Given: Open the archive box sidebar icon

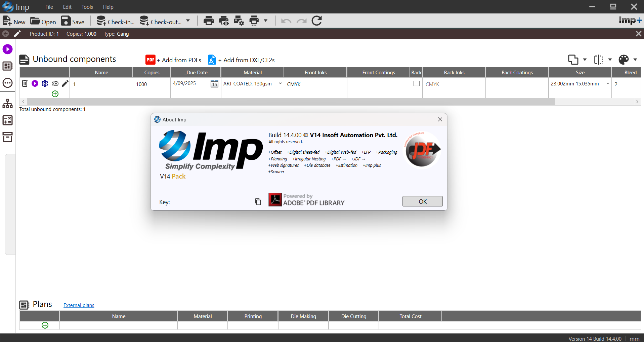Looking at the screenshot, I should [x=7, y=137].
